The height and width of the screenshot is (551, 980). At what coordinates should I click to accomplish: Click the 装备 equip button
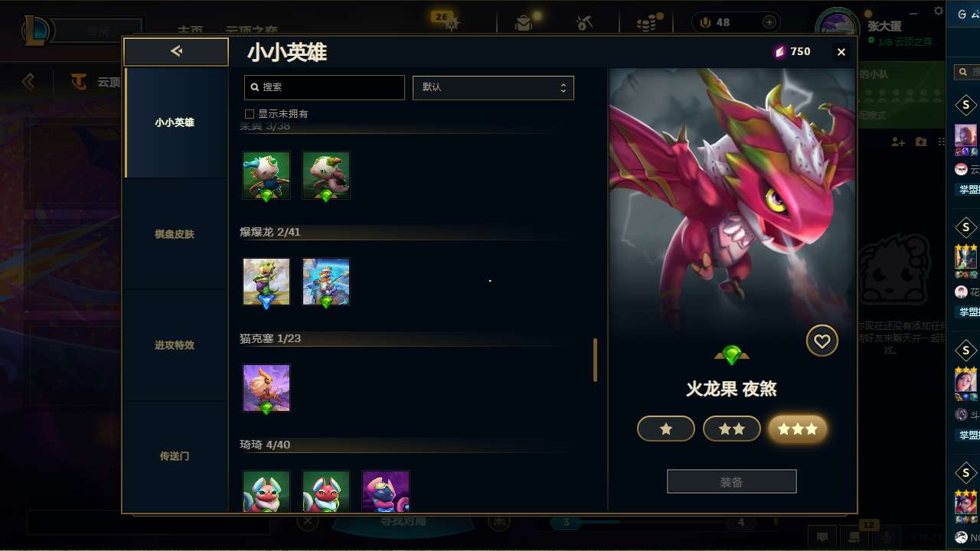point(732,482)
